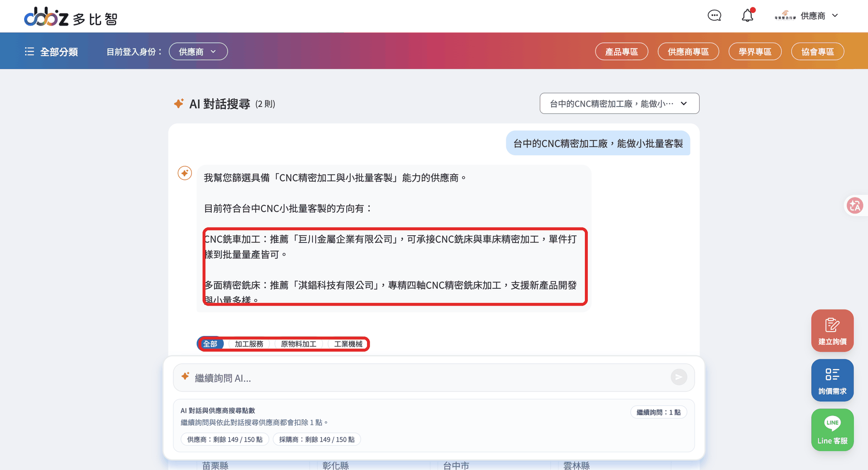The height and width of the screenshot is (470, 868).
Task: Open the 建立詢價 floating button
Action: pos(832,331)
